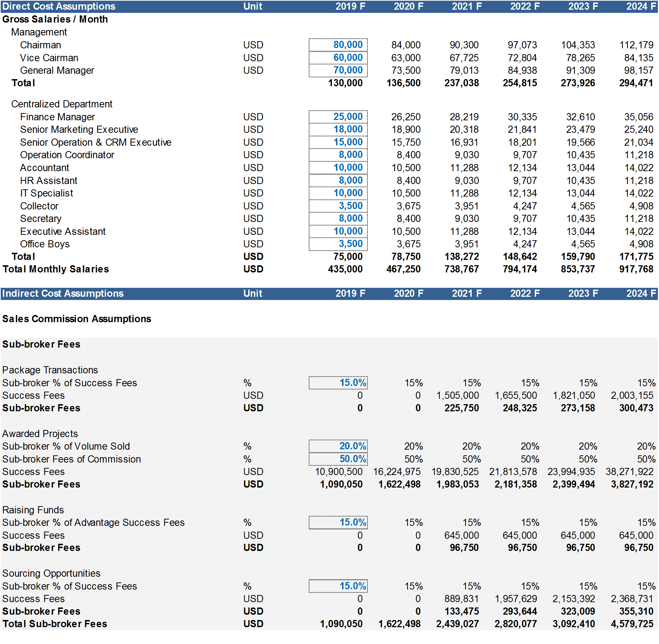The width and height of the screenshot is (659, 644).
Task: Click Package Sub-broker Fees 2024 value 300,473
Action: click(636, 408)
